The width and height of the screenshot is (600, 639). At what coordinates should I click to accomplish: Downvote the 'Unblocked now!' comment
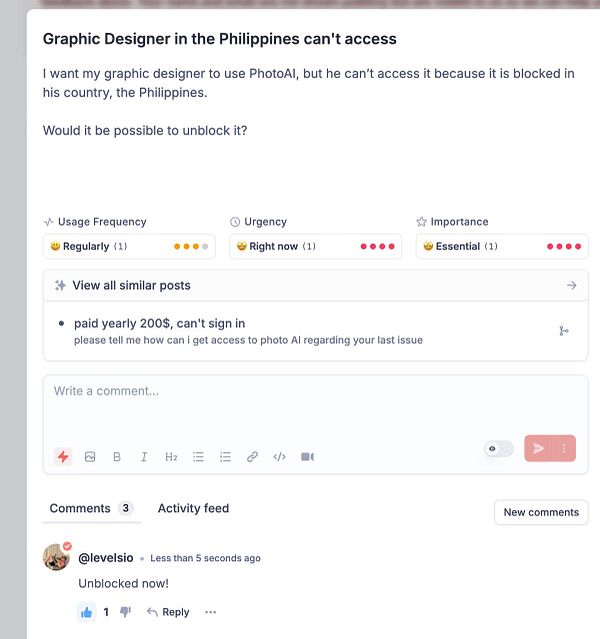coord(126,612)
